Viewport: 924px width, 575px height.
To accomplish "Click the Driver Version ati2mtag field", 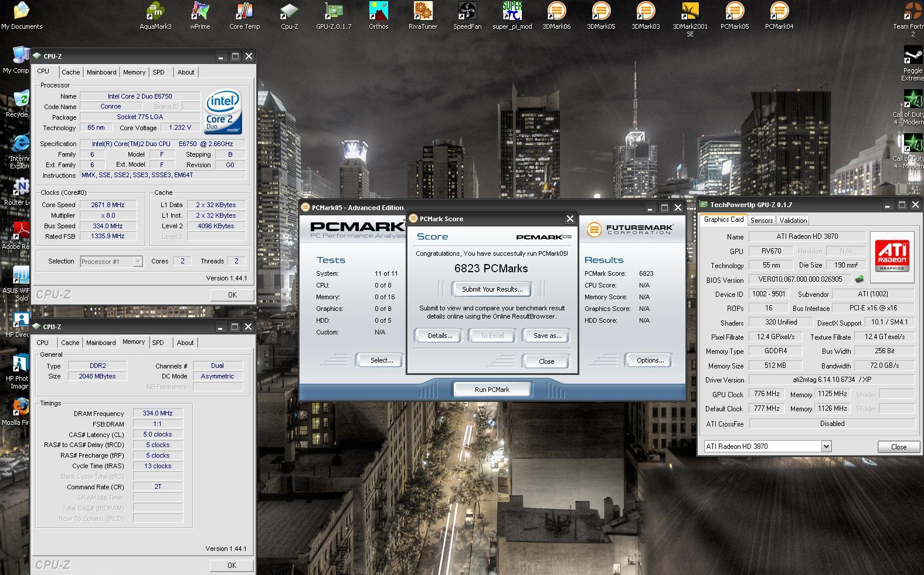I will [831, 380].
